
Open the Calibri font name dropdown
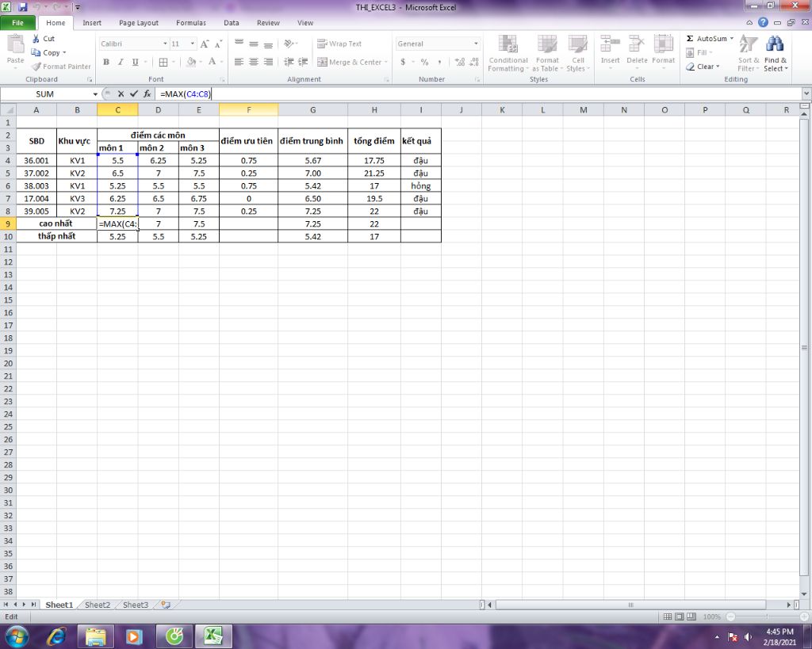[165, 44]
